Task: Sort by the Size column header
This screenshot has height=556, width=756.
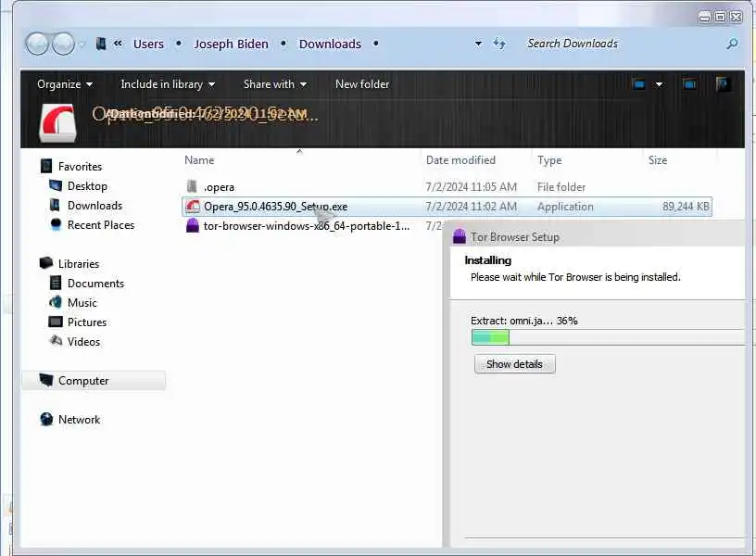Action: pyautogui.click(x=658, y=160)
